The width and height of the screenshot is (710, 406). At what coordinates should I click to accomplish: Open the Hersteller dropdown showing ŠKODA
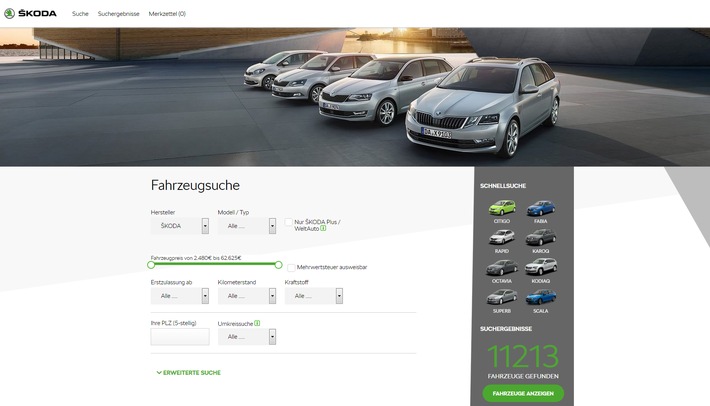pos(180,226)
